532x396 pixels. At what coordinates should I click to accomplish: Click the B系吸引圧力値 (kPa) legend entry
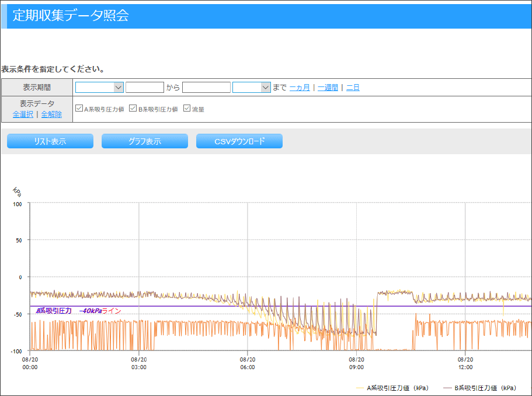tap(480, 388)
